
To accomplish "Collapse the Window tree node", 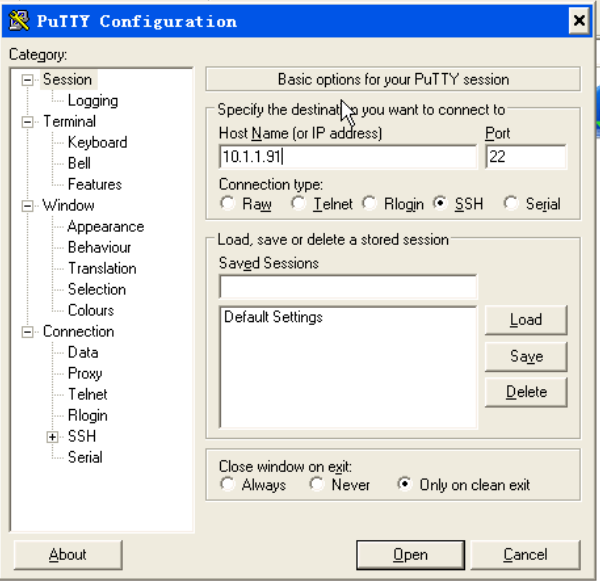I will [x=27, y=206].
